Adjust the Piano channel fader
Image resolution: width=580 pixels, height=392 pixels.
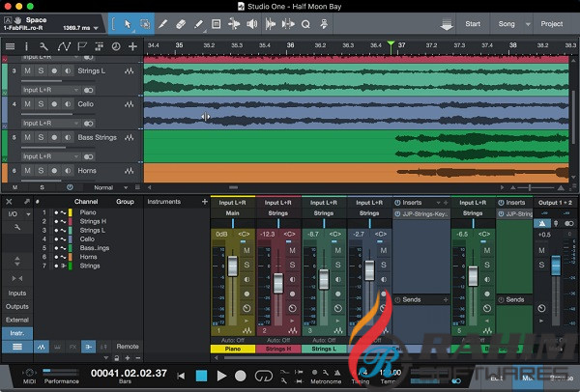[233, 266]
